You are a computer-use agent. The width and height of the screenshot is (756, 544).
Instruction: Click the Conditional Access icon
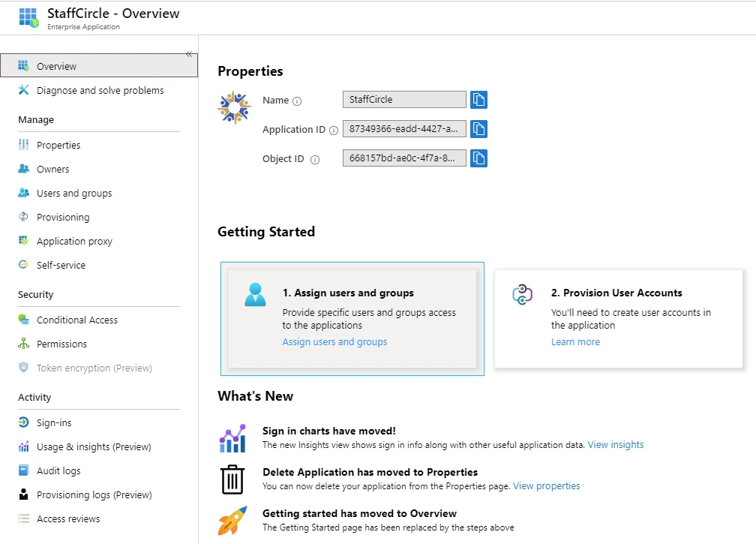(x=23, y=319)
